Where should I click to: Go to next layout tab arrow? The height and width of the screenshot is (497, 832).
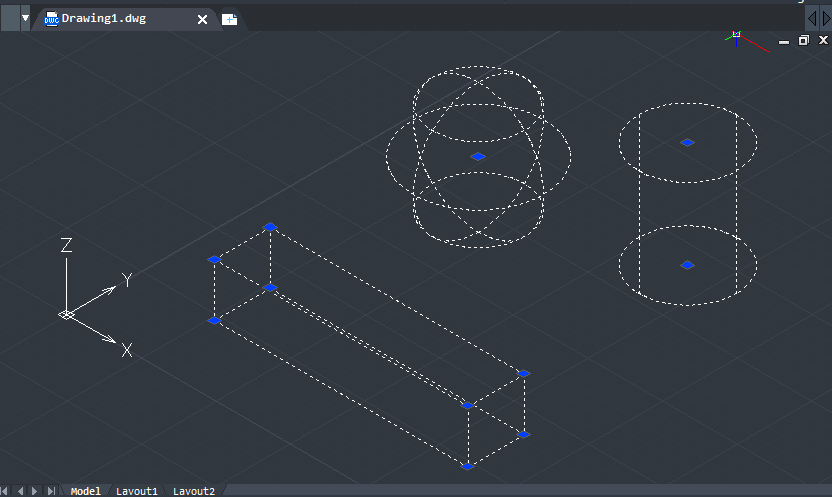[34, 491]
